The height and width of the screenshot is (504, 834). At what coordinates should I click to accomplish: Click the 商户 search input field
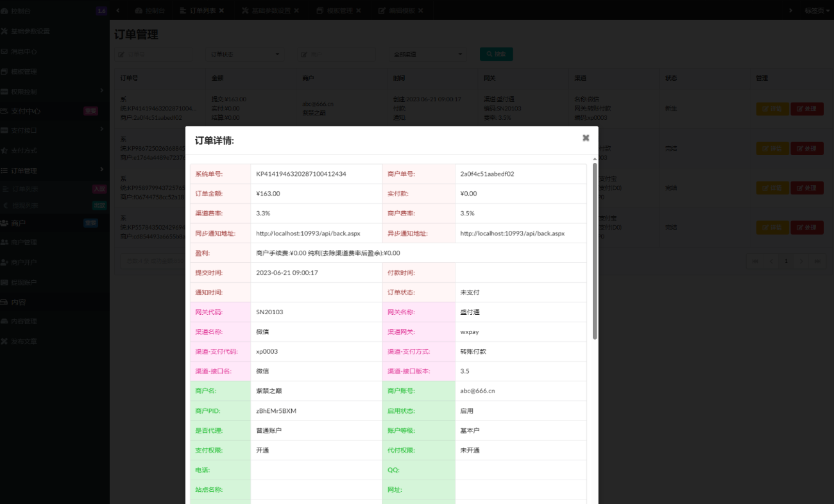click(x=337, y=55)
